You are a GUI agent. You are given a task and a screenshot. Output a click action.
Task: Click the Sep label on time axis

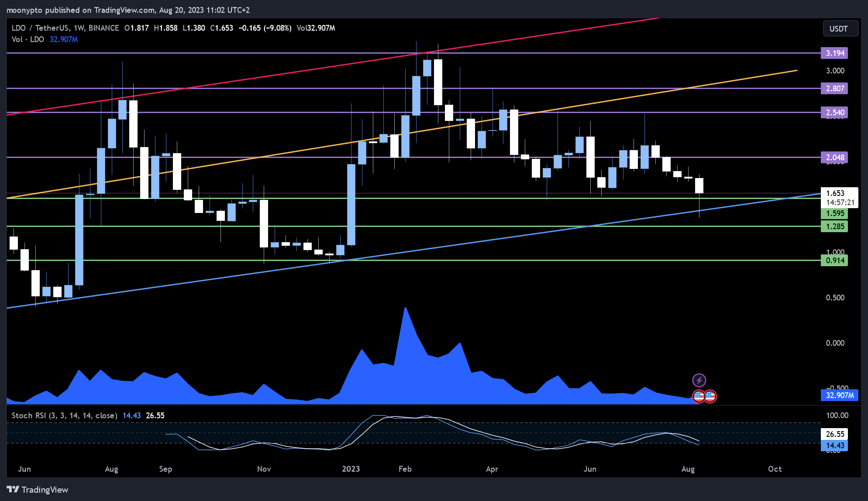(166, 469)
